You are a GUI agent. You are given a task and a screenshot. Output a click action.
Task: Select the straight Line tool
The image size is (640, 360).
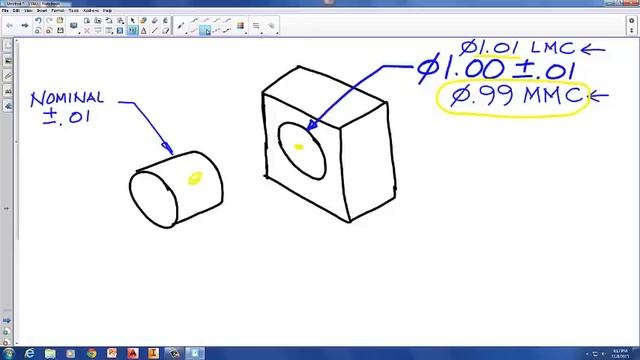tap(155, 31)
